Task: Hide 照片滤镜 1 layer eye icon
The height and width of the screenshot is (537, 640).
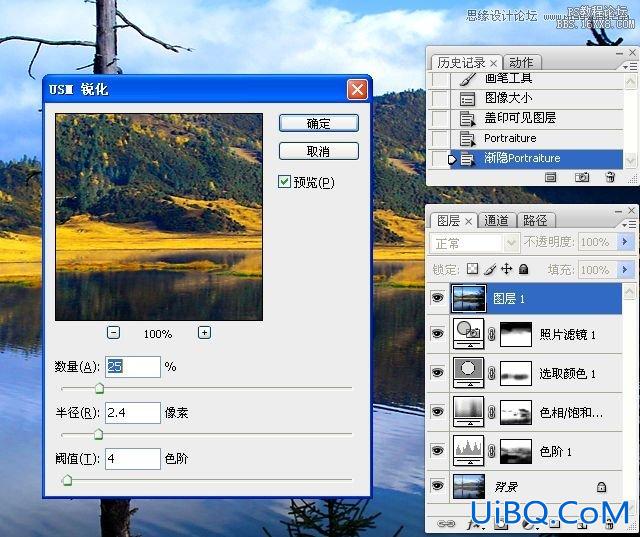Action: tap(438, 334)
